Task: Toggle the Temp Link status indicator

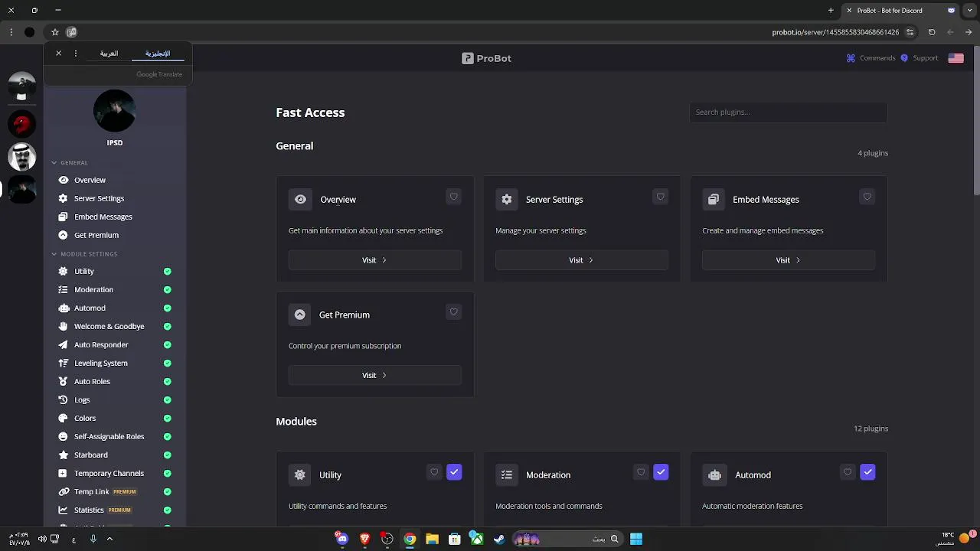Action: click(167, 492)
